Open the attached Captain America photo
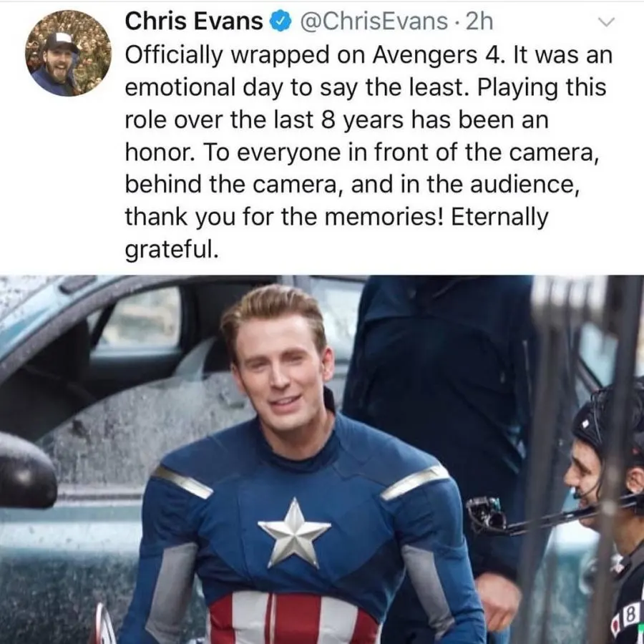Image resolution: width=644 pixels, height=644 pixels. point(322,459)
